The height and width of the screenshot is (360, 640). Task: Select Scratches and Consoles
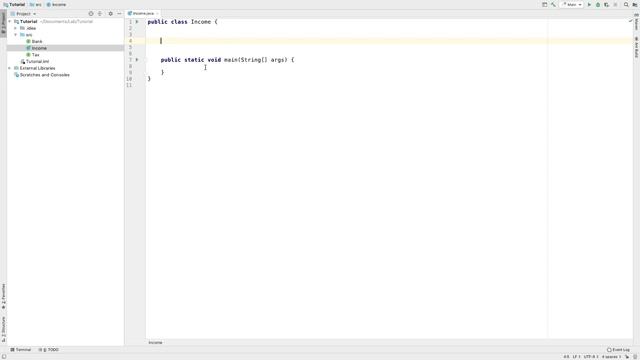coord(42,75)
